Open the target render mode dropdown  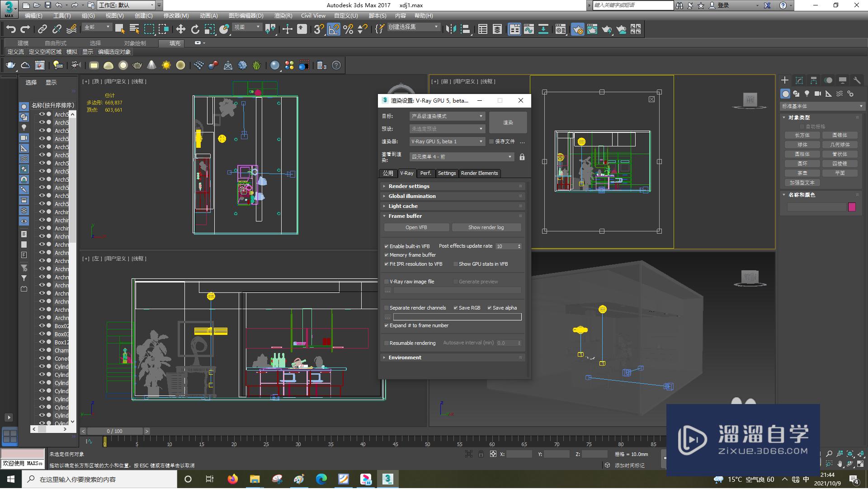447,116
